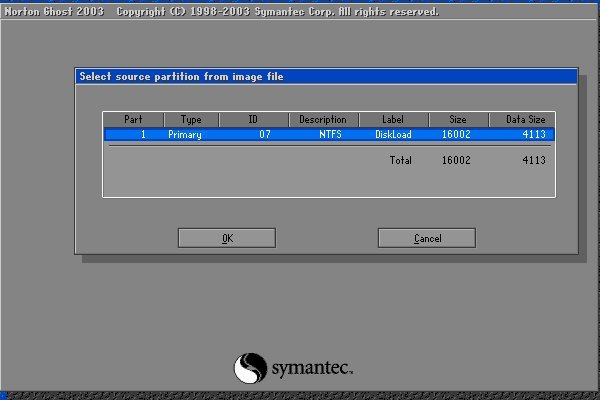
Task: Click the Data Size column header
Action: pyautogui.click(x=522, y=119)
